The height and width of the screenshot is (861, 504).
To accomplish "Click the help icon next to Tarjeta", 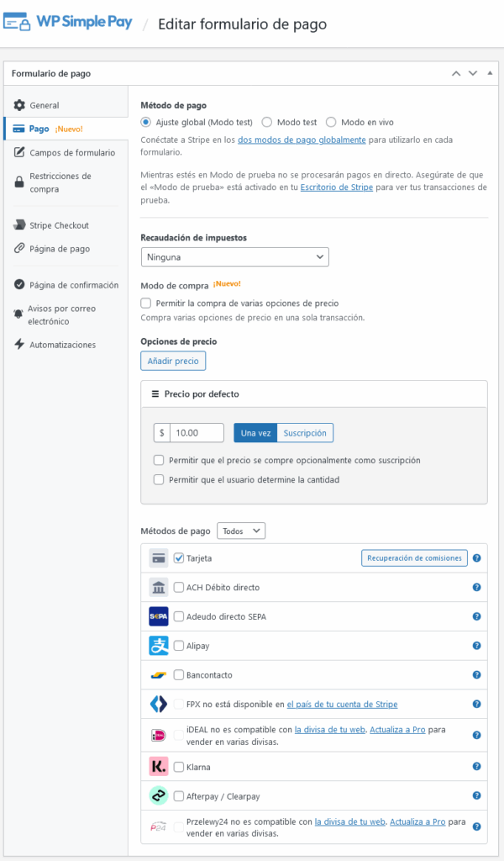I will pyautogui.click(x=476, y=557).
